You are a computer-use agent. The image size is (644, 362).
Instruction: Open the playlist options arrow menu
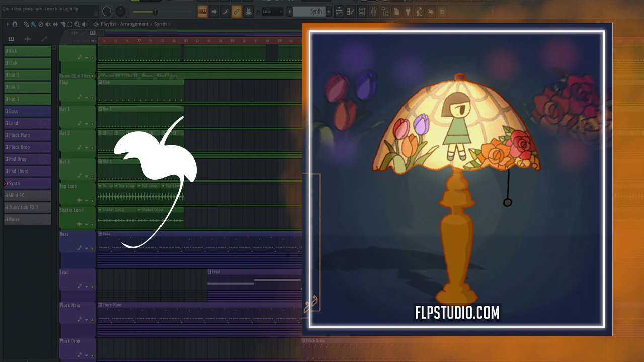coord(8,24)
